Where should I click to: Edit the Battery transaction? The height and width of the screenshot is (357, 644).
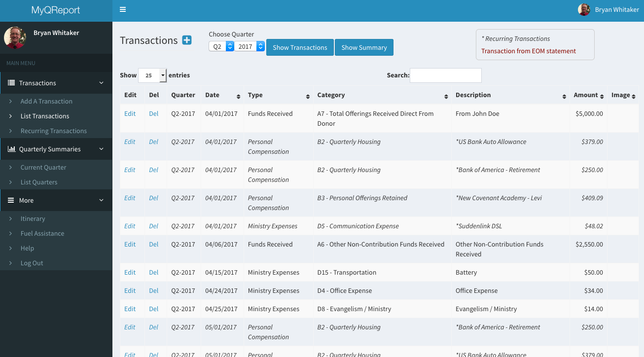(130, 272)
